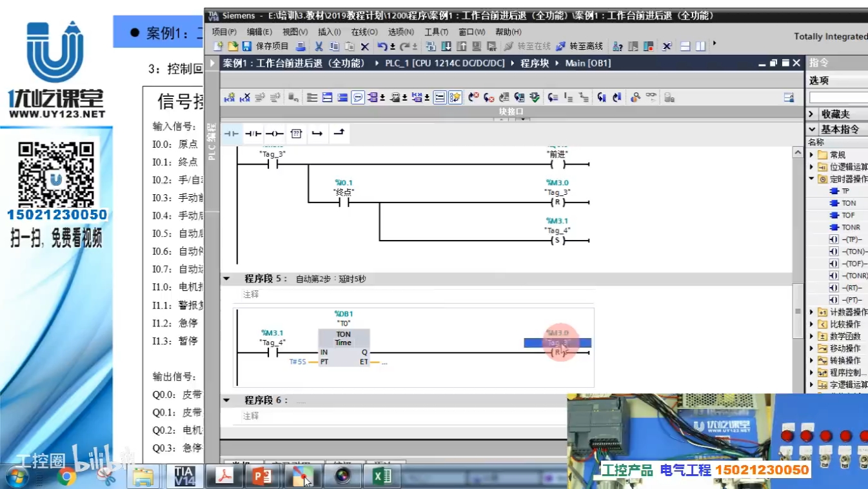Collapse the 基本指令 basic instructions section
The width and height of the screenshot is (868, 489).
pos(813,129)
